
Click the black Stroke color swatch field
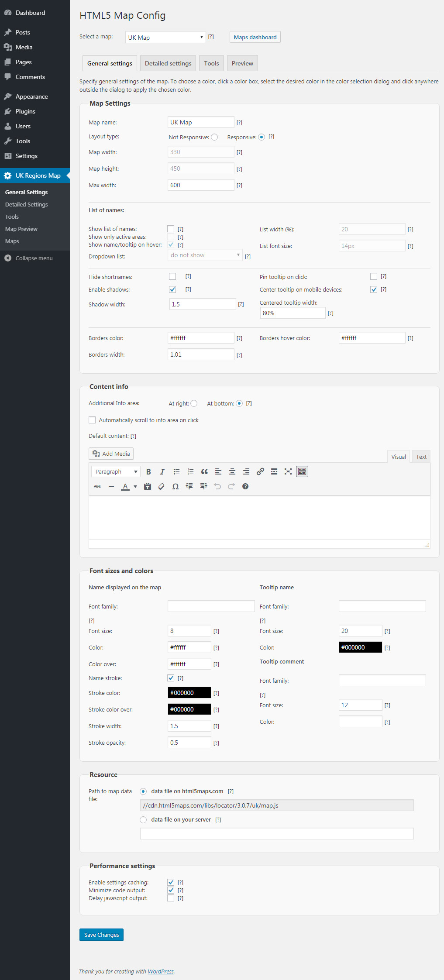189,693
